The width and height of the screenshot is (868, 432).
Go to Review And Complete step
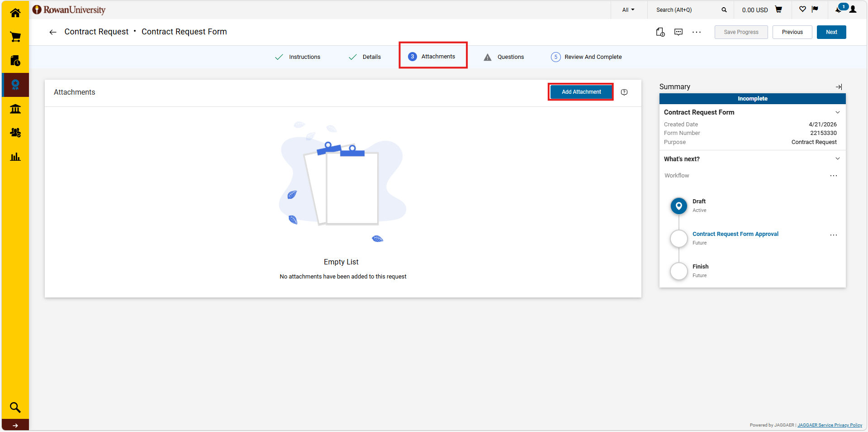[x=586, y=57]
